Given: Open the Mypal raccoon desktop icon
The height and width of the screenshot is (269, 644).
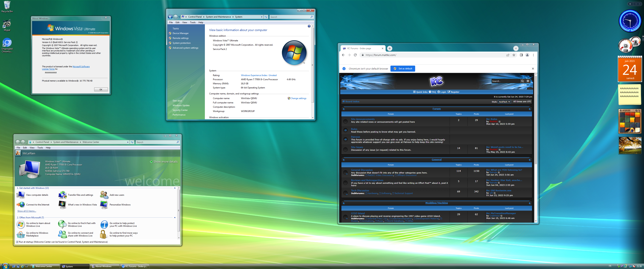Looking at the screenshot, I should [7, 25].
